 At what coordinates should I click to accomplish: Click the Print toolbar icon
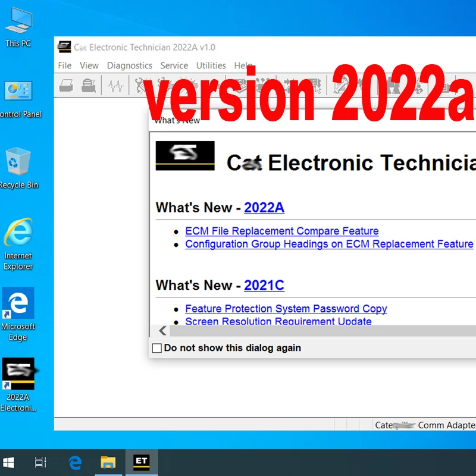pyautogui.click(x=66, y=86)
